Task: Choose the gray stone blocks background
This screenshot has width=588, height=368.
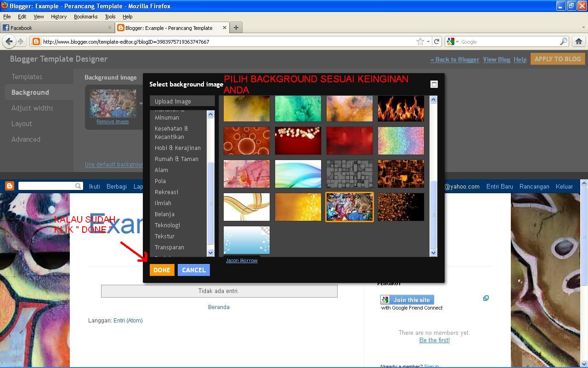Action: [350, 174]
